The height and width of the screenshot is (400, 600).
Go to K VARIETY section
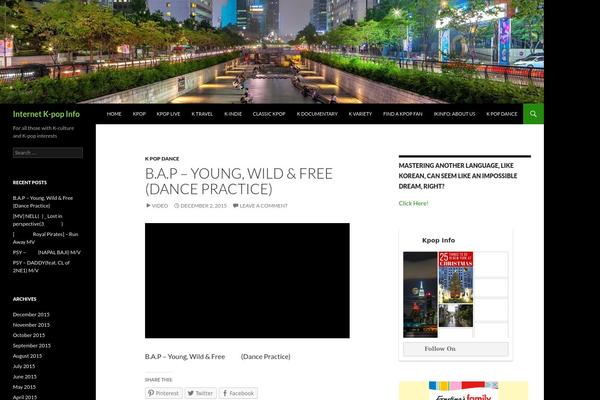[360, 114]
